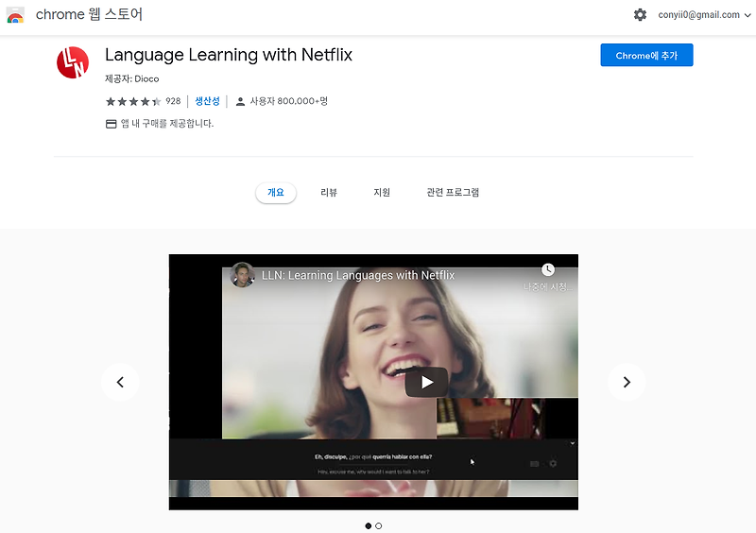The height and width of the screenshot is (533, 756).
Task: Switch to the 리뷰 tab
Action: click(329, 193)
